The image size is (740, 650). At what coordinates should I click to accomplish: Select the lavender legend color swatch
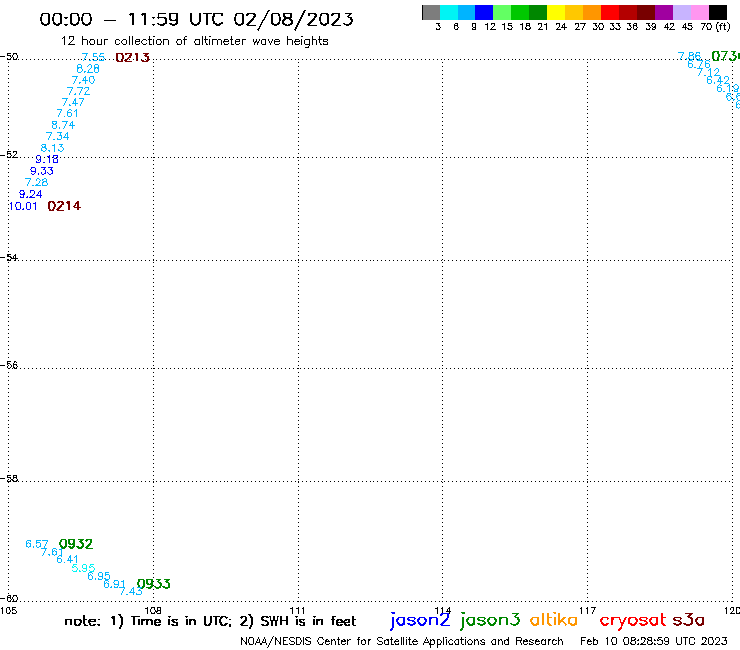[681, 12]
